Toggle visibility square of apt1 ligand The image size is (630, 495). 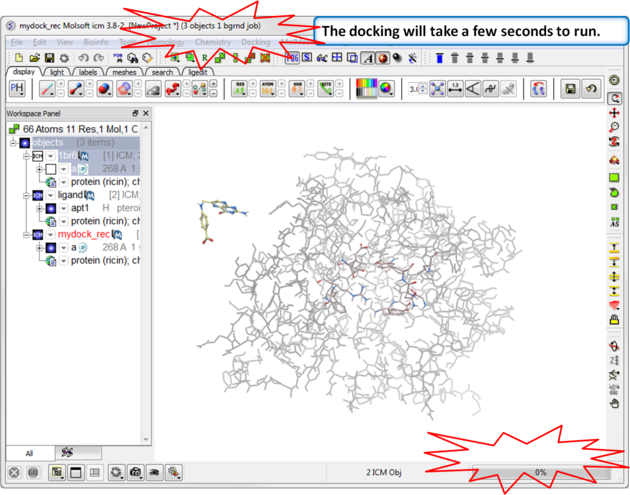[52, 208]
